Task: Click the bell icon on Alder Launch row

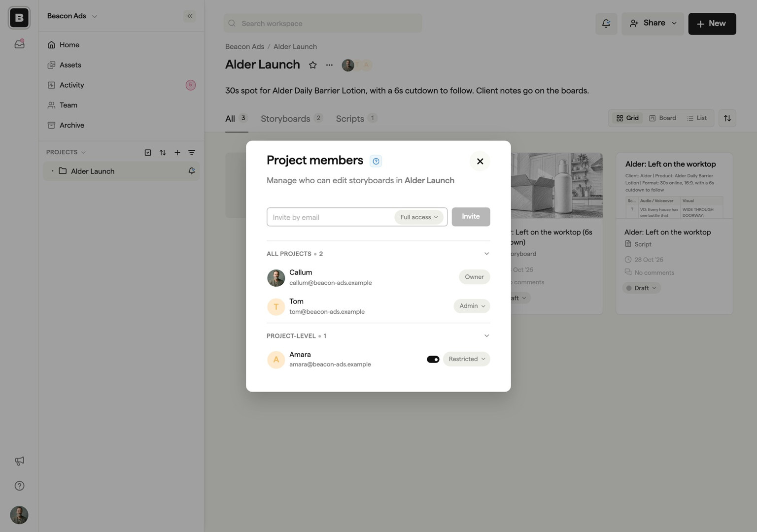Action: tap(192, 171)
